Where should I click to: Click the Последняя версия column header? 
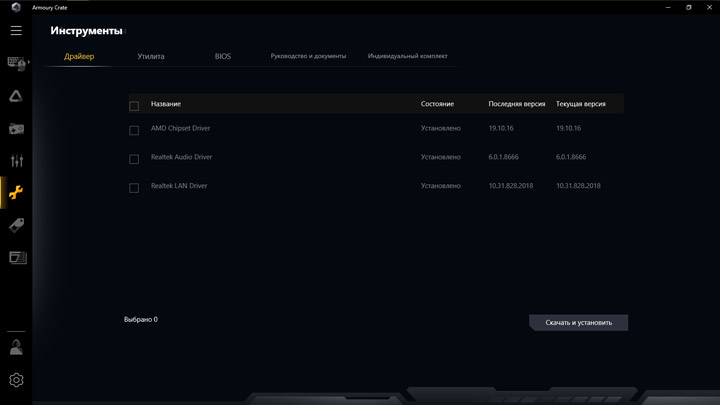click(517, 104)
